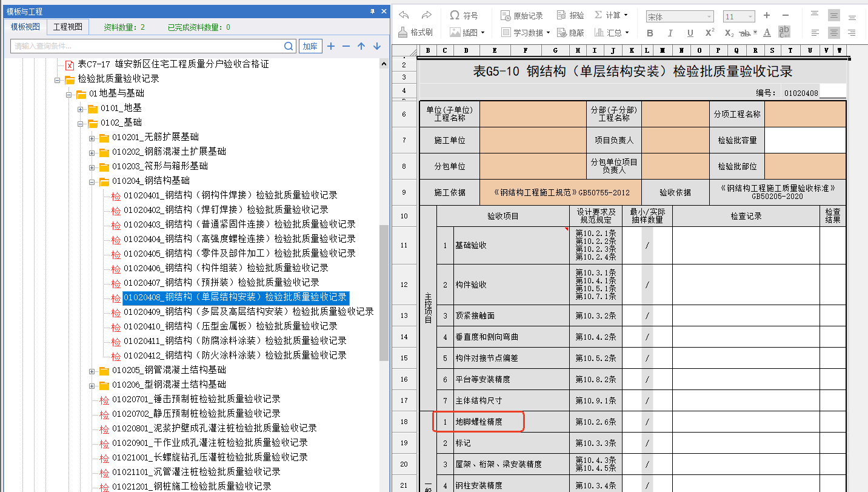Click the search magnifier icon
Viewport: 868px width, 492px height.
(x=289, y=46)
